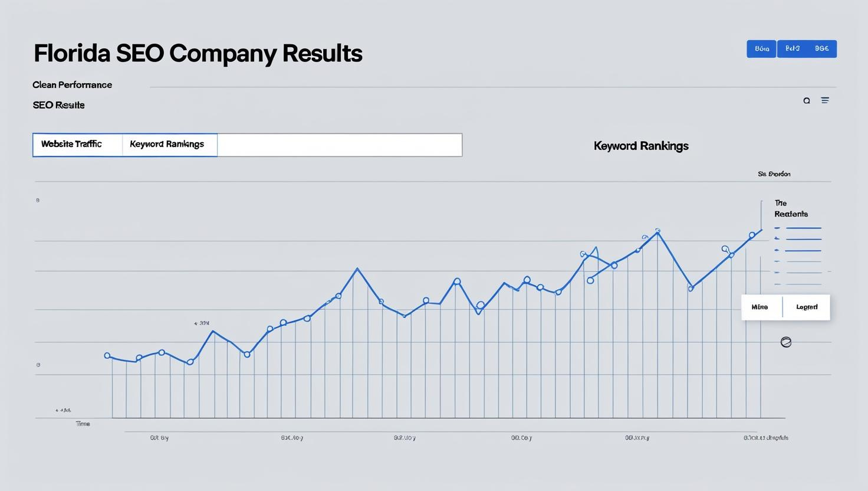
Task: Select the first data point on the line chart
Action: pos(107,355)
